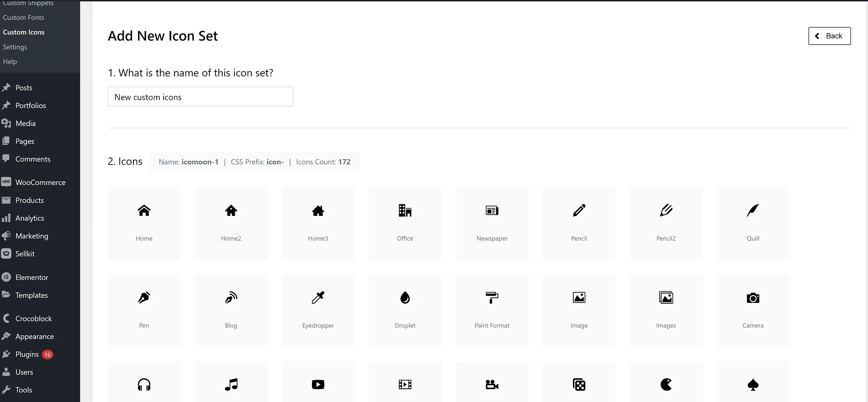The width and height of the screenshot is (868, 402).
Task: Go to Users in sidebar
Action: [x=24, y=372]
